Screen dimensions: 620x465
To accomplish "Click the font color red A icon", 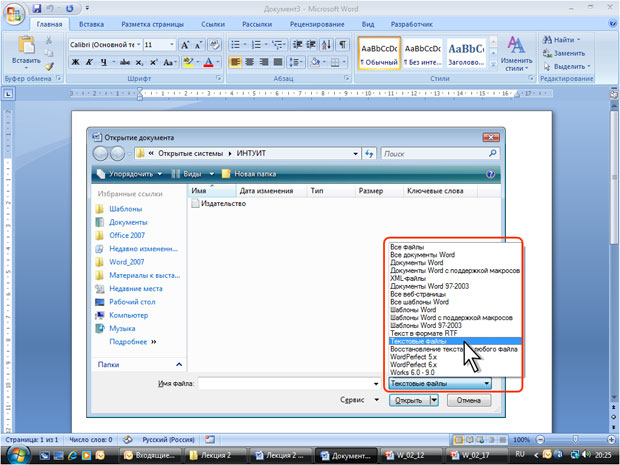I will [208, 62].
